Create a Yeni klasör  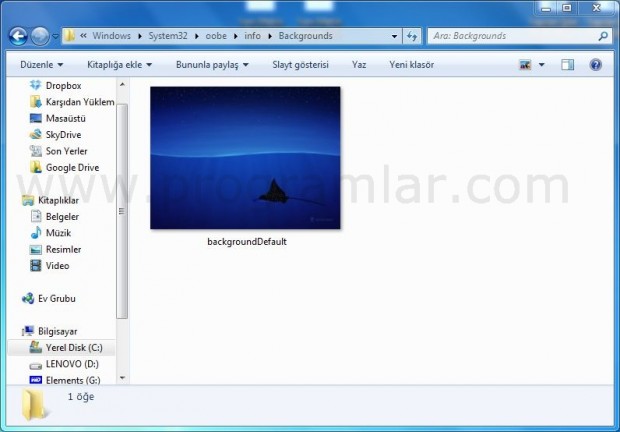click(x=412, y=65)
